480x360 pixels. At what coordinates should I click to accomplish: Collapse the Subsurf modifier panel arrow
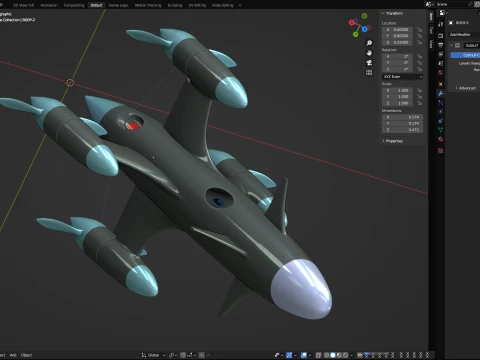click(x=452, y=45)
